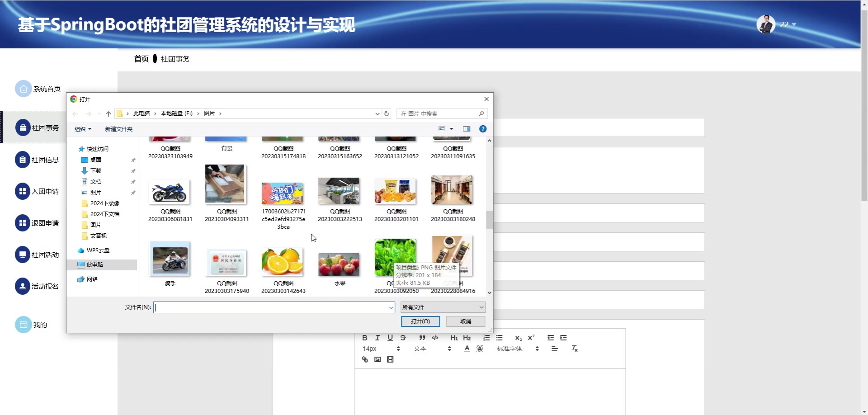Open the 标准字体 font family dropdown
Screen dimensions: 868x415
[x=518, y=349]
